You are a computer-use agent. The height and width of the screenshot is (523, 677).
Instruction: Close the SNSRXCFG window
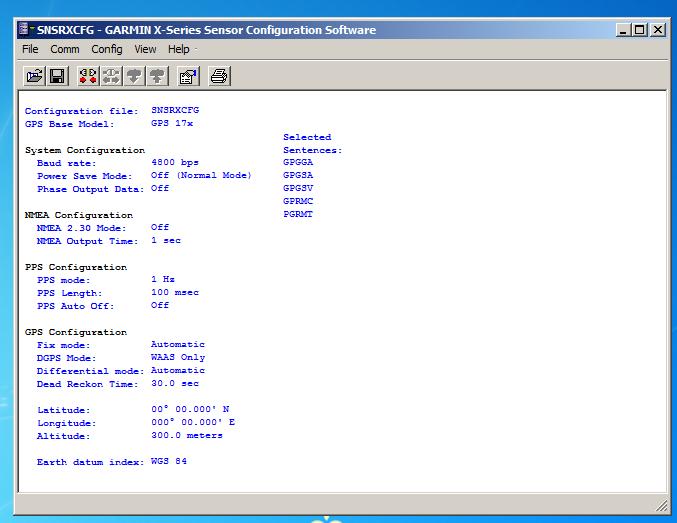(658, 30)
